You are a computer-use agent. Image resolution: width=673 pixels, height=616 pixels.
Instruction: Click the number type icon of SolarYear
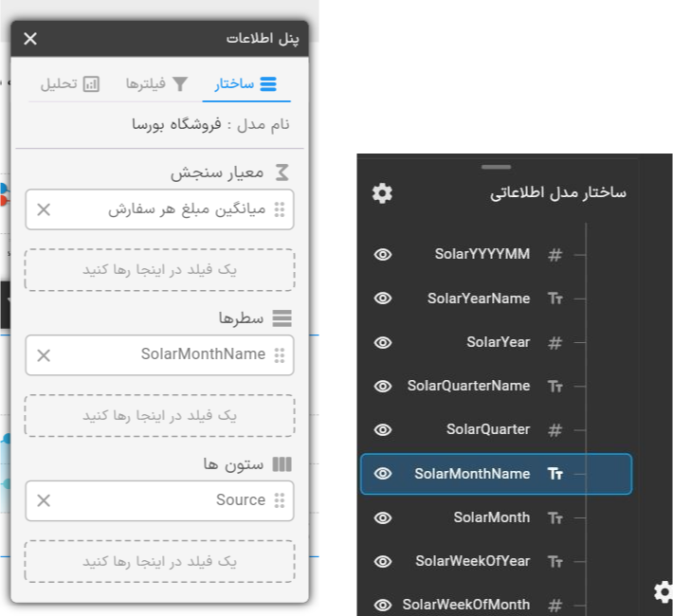coord(555,343)
